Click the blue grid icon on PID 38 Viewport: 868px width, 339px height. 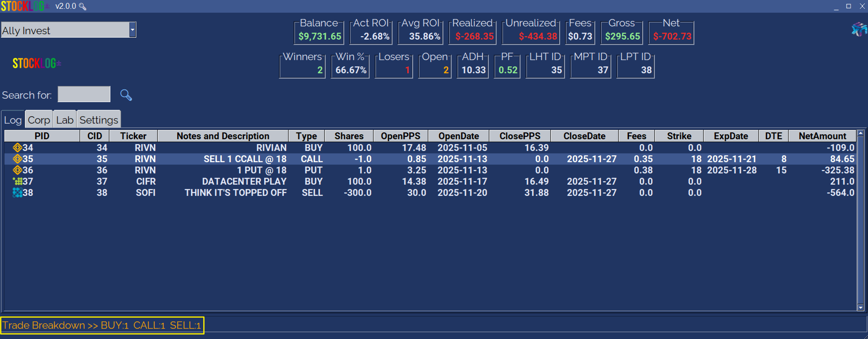click(17, 192)
